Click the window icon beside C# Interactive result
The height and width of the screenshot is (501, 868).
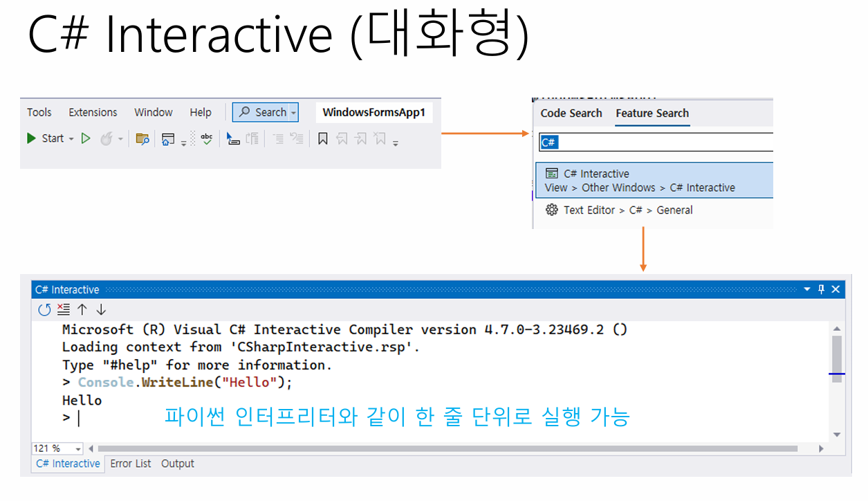click(x=552, y=174)
